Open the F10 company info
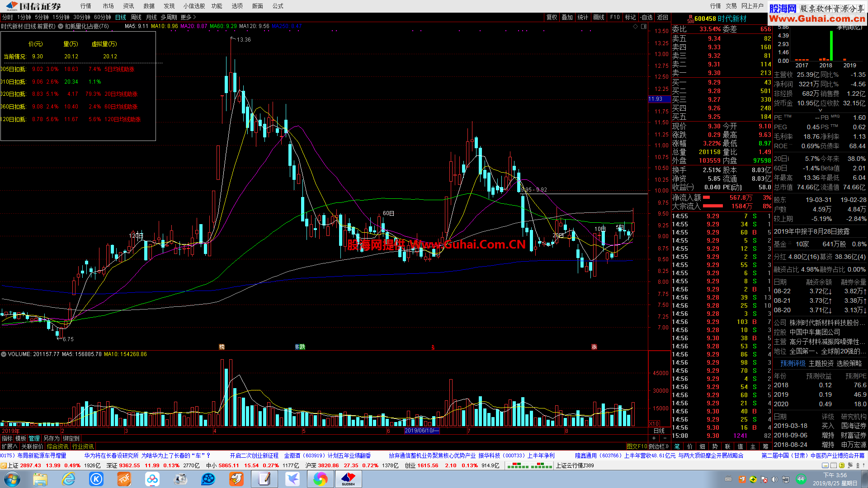 pos(615,17)
